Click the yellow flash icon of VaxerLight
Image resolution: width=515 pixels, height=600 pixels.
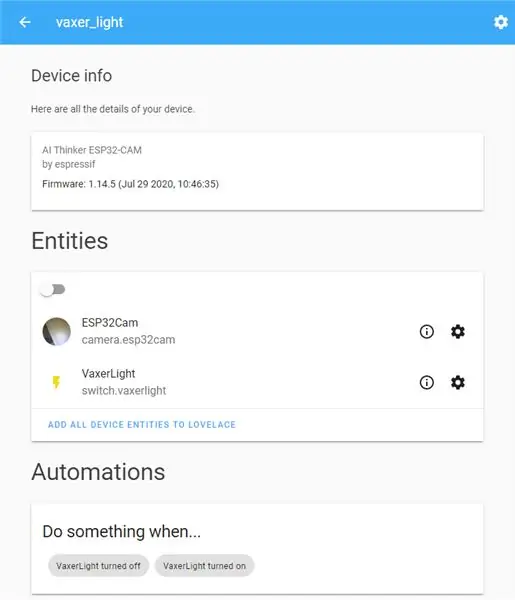coord(56,382)
